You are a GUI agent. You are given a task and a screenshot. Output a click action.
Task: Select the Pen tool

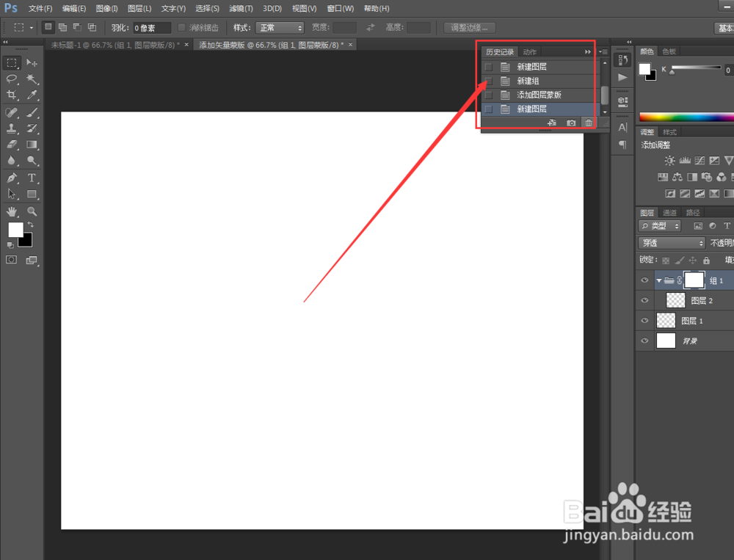click(x=12, y=178)
